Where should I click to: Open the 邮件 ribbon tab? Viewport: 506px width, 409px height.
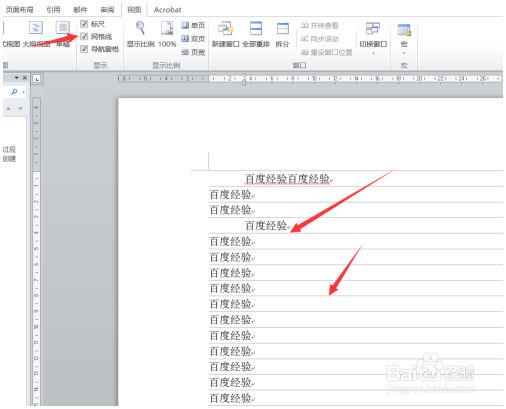click(80, 10)
